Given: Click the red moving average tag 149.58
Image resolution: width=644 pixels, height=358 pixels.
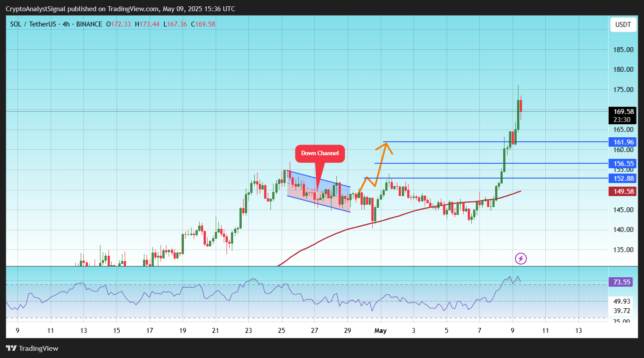Looking at the screenshot, I should [x=623, y=192].
